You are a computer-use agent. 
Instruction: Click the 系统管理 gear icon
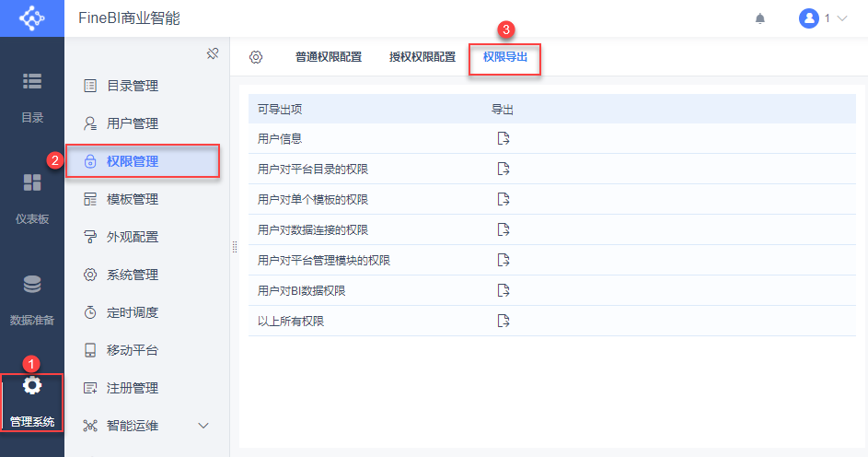pos(90,275)
